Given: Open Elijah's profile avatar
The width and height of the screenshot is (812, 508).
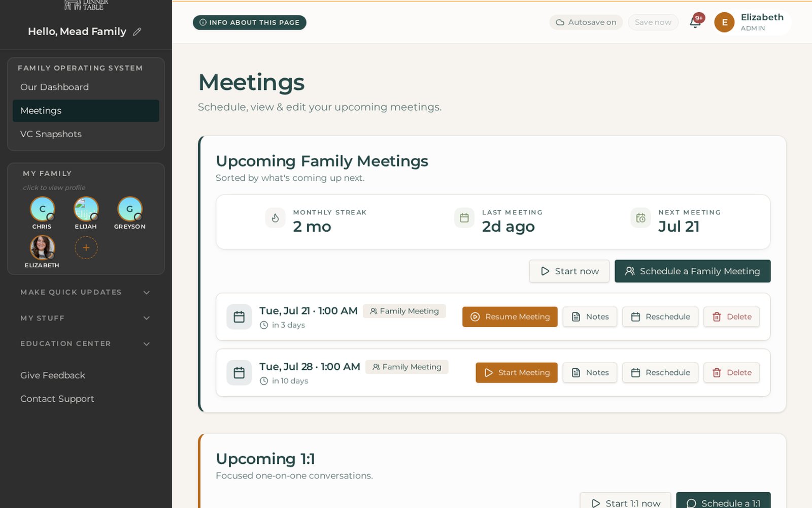Looking at the screenshot, I should (x=86, y=209).
